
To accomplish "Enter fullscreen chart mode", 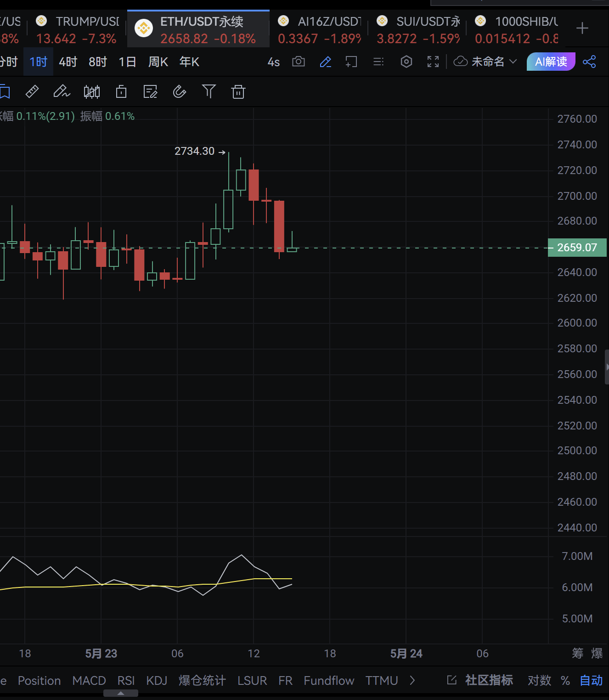I will pyautogui.click(x=433, y=62).
